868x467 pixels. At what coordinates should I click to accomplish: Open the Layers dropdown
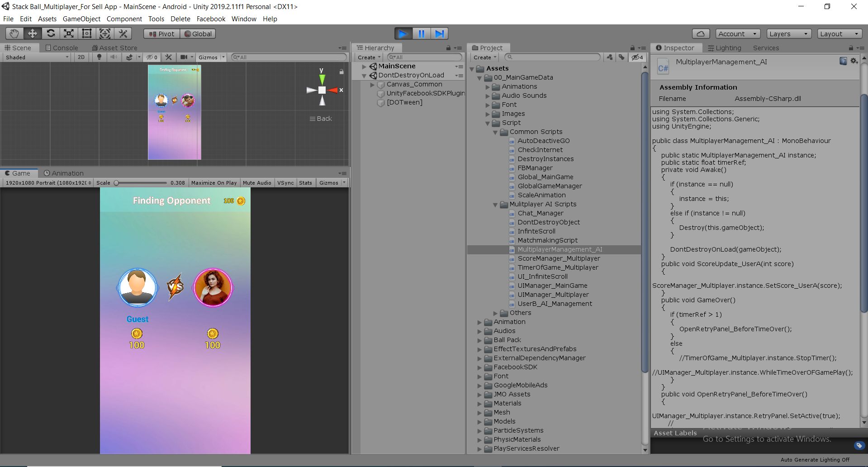[788, 34]
